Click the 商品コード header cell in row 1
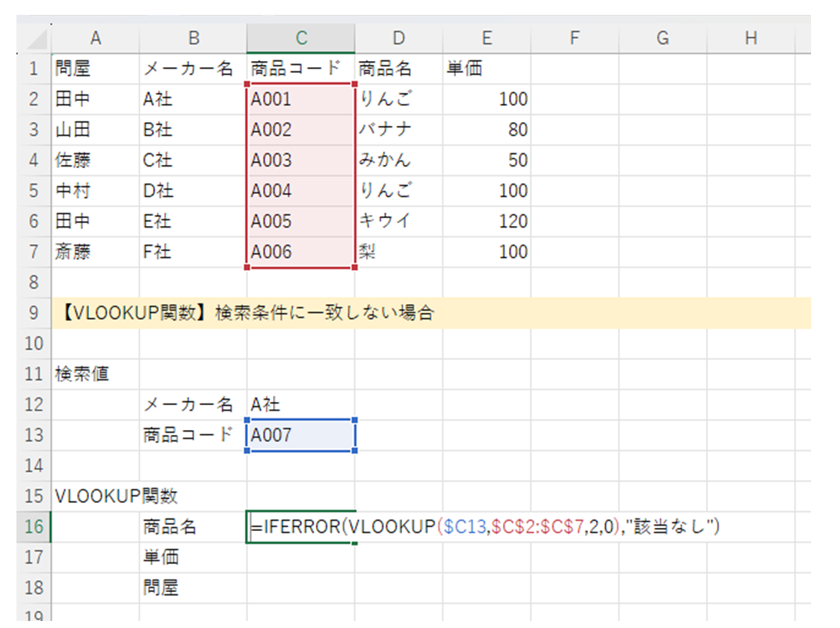840x628 pixels. tap(301, 69)
